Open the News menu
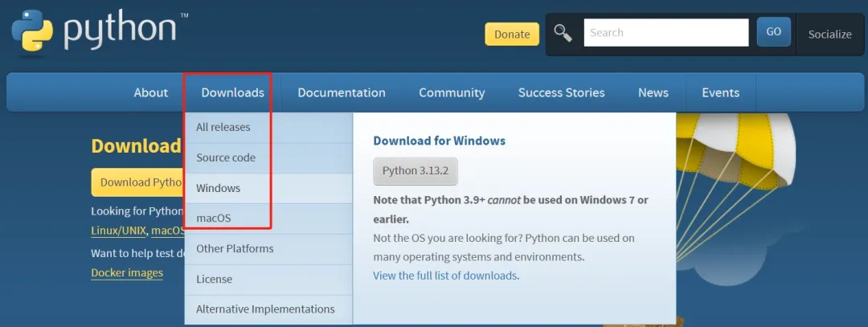The width and height of the screenshot is (868, 327). pyautogui.click(x=653, y=92)
